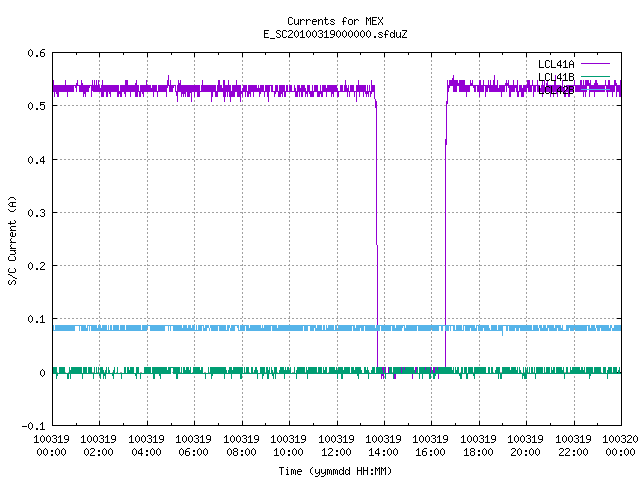Select the filename 'E_SC20100319000000.sfduZ'
Viewport: 640px width, 480px height.
click(335, 34)
